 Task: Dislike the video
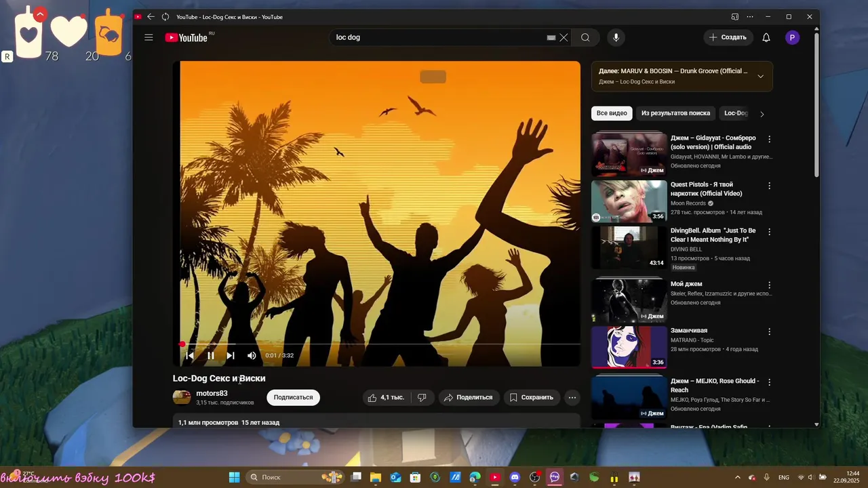[422, 397]
